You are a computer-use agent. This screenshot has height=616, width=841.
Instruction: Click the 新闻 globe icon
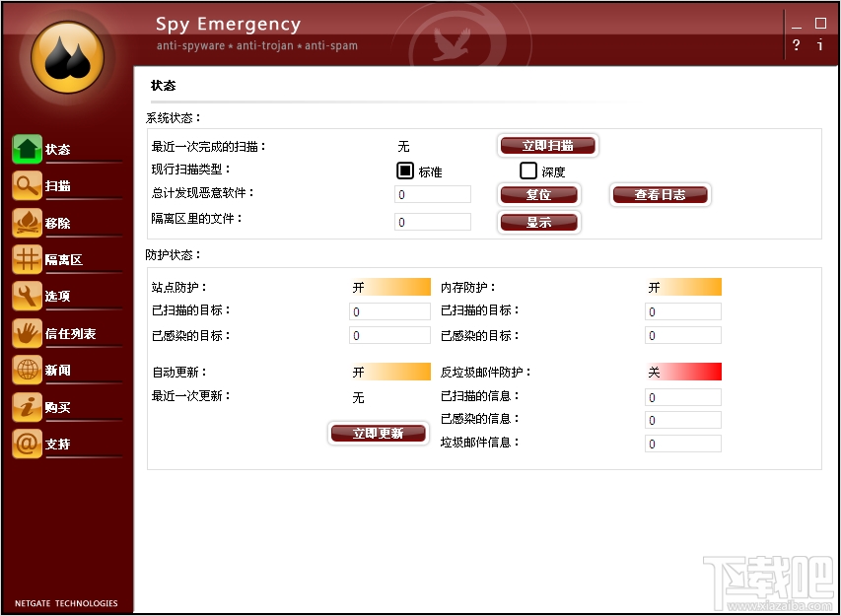point(27,370)
